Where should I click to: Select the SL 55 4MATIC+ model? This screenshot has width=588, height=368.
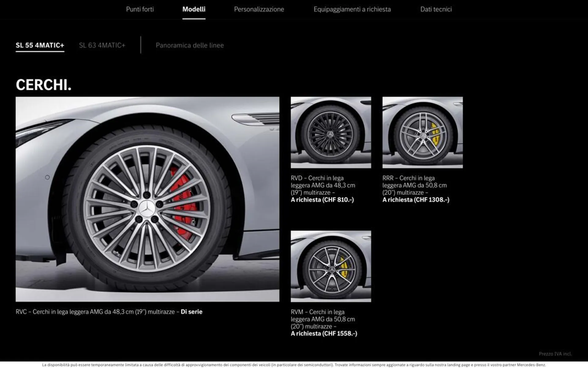pyautogui.click(x=40, y=45)
